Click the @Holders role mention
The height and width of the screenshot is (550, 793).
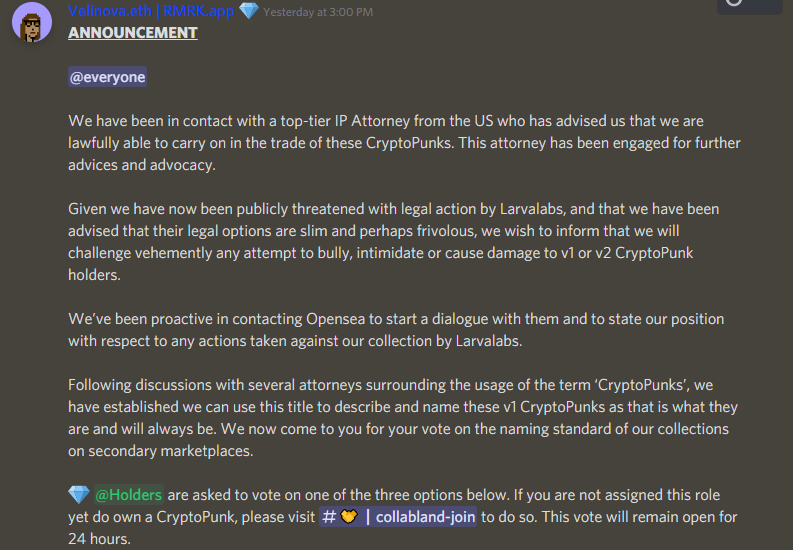(128, 495)
